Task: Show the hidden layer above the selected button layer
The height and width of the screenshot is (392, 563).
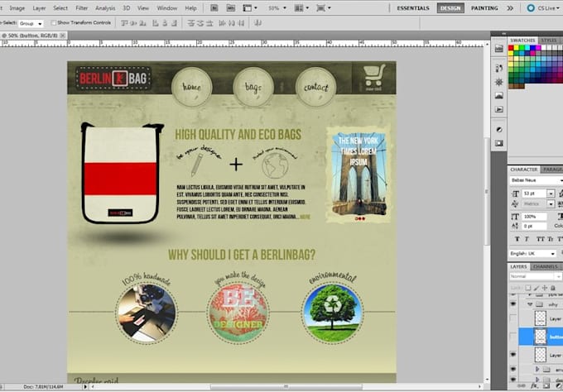Action: click(x=513, y=318)
